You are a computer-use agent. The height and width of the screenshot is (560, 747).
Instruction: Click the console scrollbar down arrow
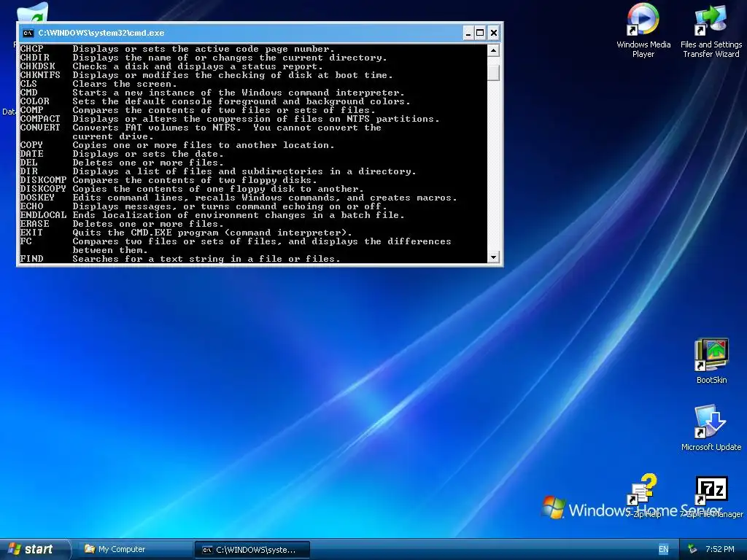pyautogui.click(x=493, y=257)
